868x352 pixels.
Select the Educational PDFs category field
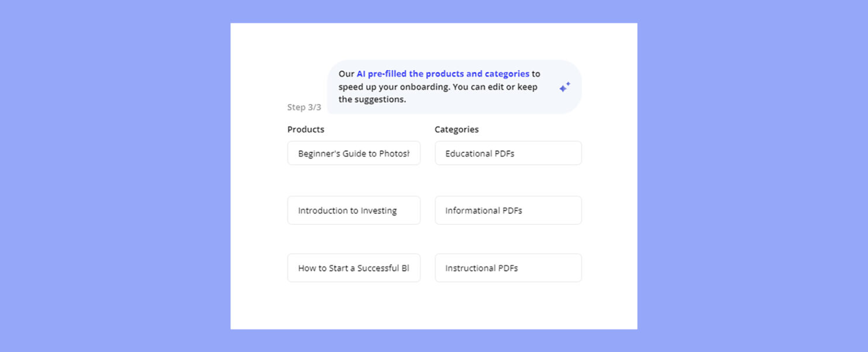(x=508, y=153)
